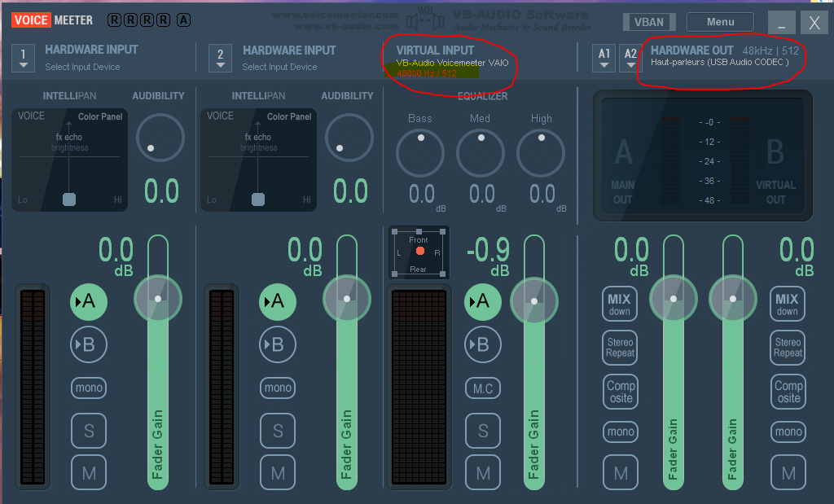Minimize the Voicemeeter window
The width and height of the screenshot is (834, 504).
(781, 22)
